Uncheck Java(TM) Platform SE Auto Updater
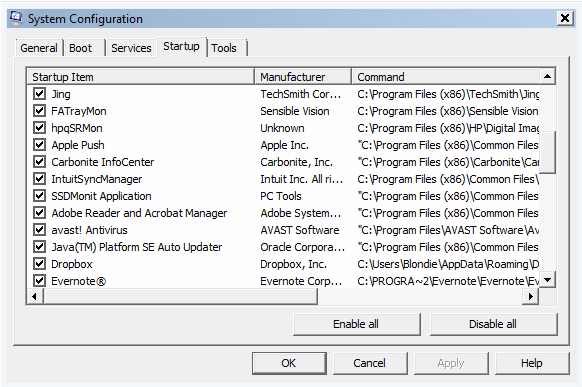Image resolution: width=582 pixels, height=387 pixels. (39, 247)
